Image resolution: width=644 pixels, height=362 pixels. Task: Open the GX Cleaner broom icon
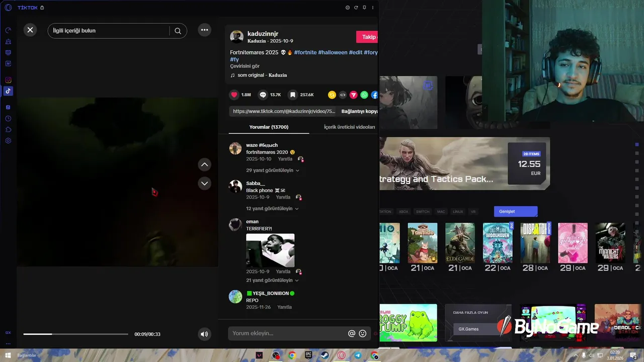8,41
